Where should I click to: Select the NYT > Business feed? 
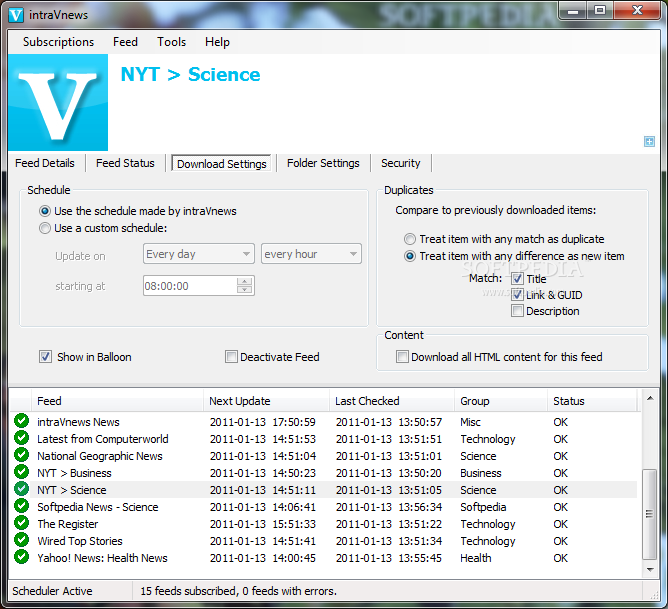tap(323, 473)
